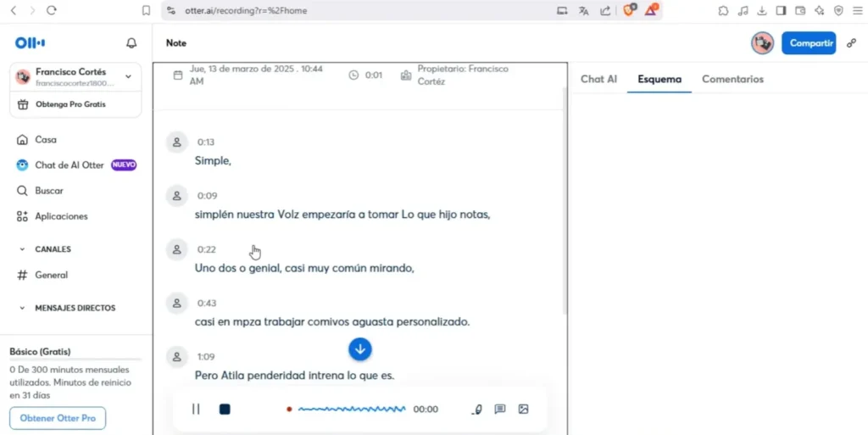Open the browser extensions puzzle icon

(x=723, y=10)
